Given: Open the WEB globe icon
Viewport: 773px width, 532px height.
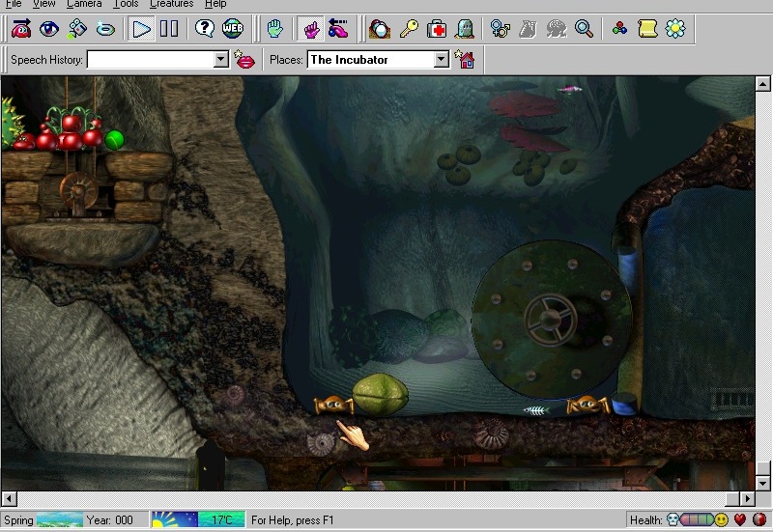Looking at the screenshot, I should (x=233, y=29).
